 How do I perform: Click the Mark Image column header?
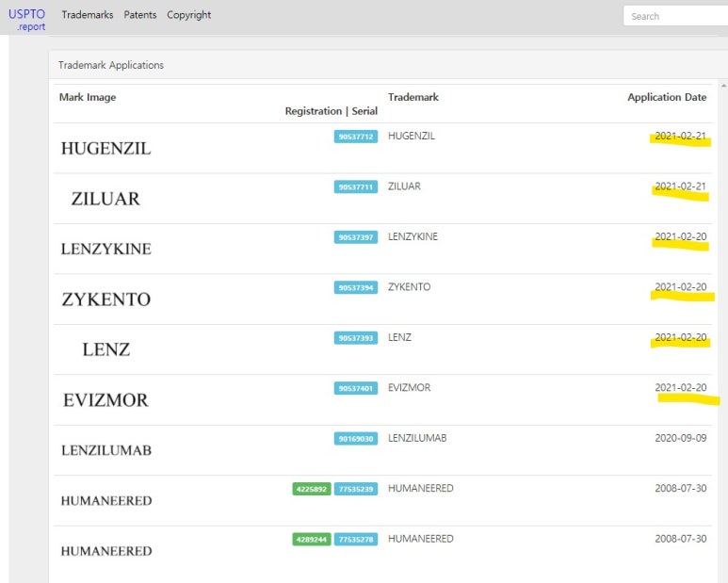[88, 97]
